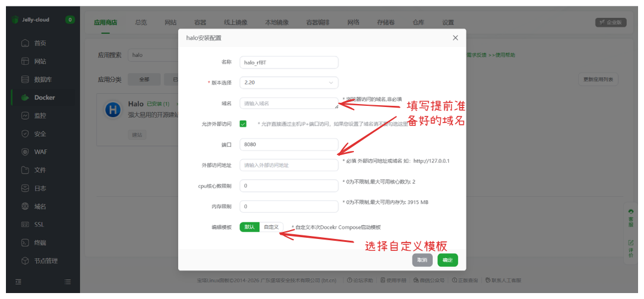Viewport: 644px width, 299px height.
Task: Switch to the container tab
Action: [200, 23]
